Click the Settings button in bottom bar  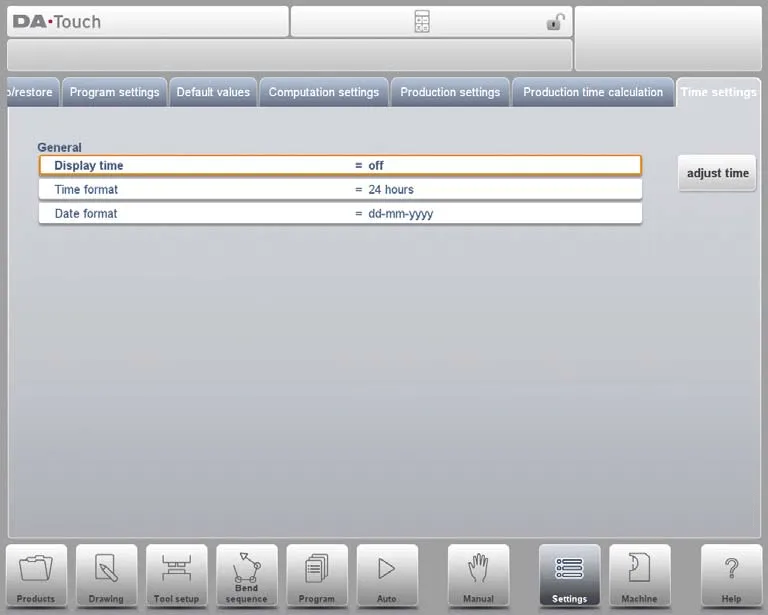(x=569, y=574)
